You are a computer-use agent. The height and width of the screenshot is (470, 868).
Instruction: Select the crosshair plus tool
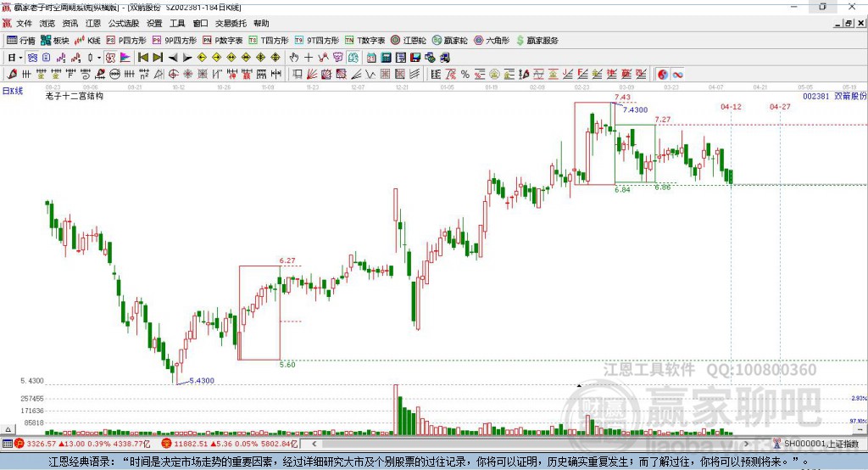(309, 58)
